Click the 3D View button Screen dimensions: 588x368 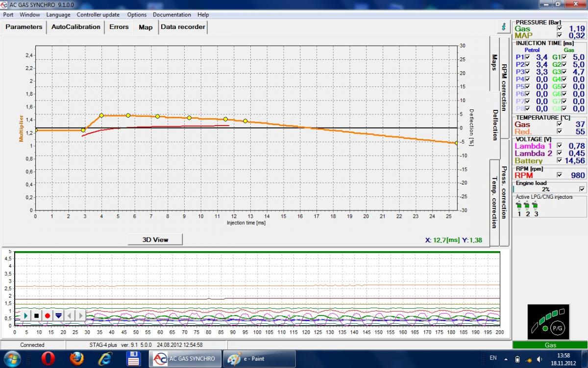point(155,239)
